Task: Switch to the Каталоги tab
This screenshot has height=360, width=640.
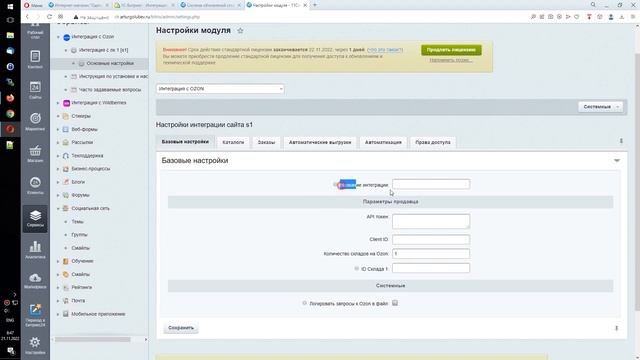Action: click(233, 142)
